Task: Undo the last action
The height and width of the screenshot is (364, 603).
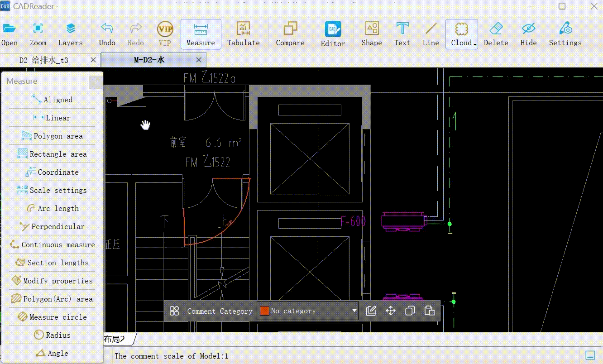Action: 107,35
